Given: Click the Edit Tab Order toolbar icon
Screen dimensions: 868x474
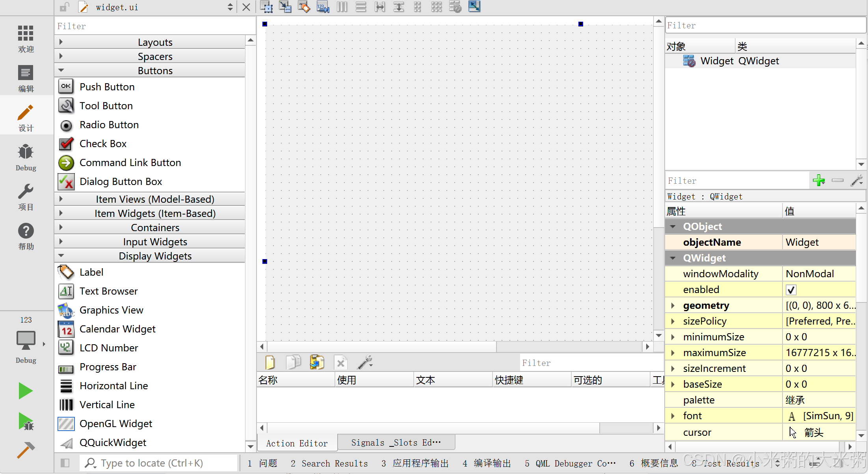Looking at the screenshot, I should pos(323,7).
